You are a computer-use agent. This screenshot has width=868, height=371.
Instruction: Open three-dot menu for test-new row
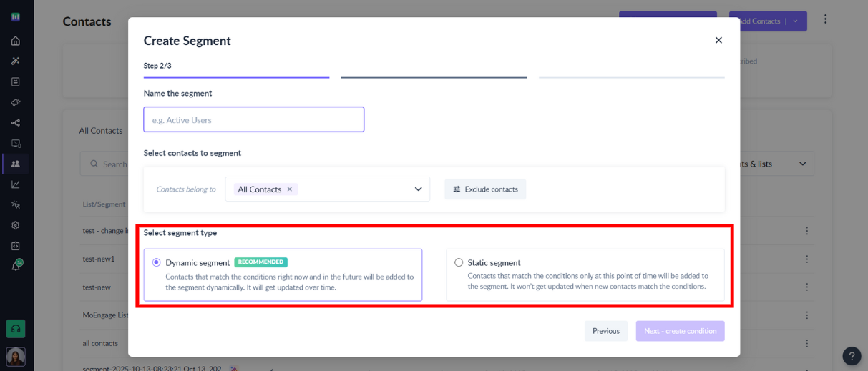(807, 287)
